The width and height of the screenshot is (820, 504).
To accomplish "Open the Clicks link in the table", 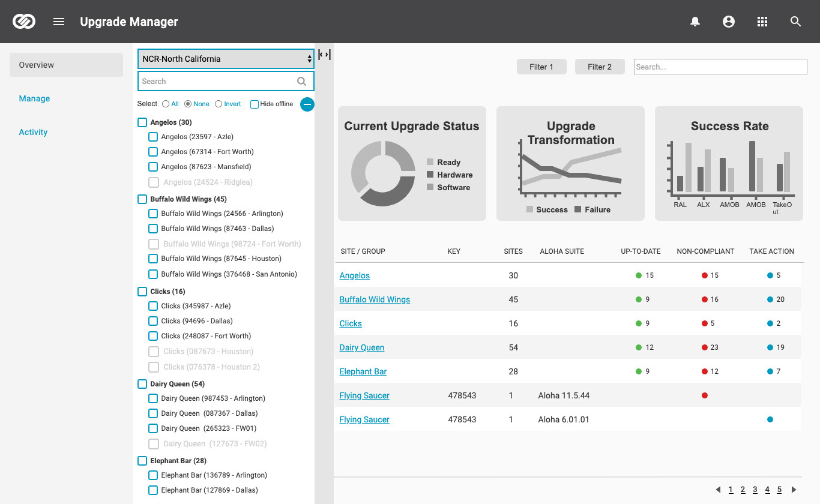I will coord(351,323).
